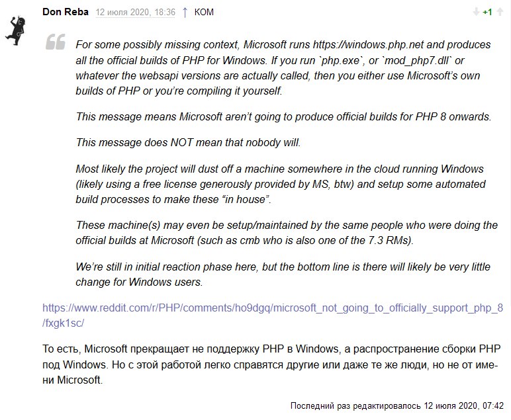Upvote the comment with the up arrow
The width and height of the screenshot is (511, 420).
pyautogui.click(x=500, y=12)
